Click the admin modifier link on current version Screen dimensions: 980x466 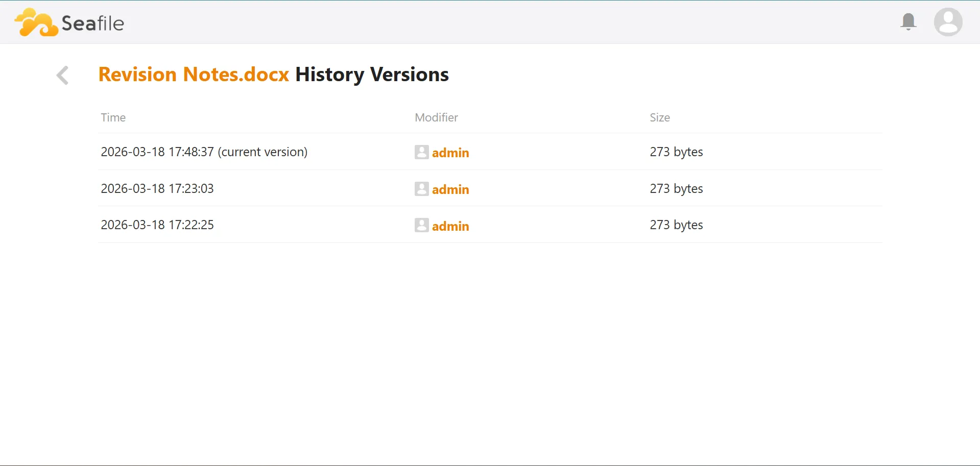point(450,152)
